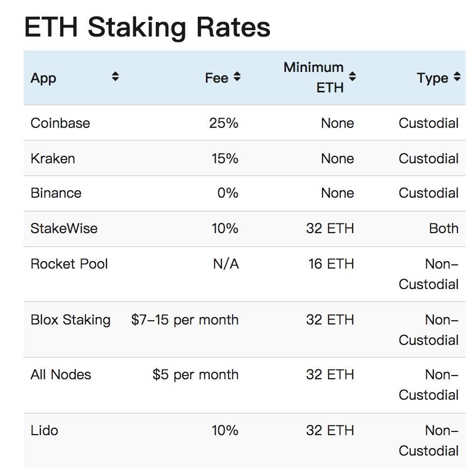472x476 pixels.
Task: Sort table by Type column arrows
Action: tap(456, 77)
